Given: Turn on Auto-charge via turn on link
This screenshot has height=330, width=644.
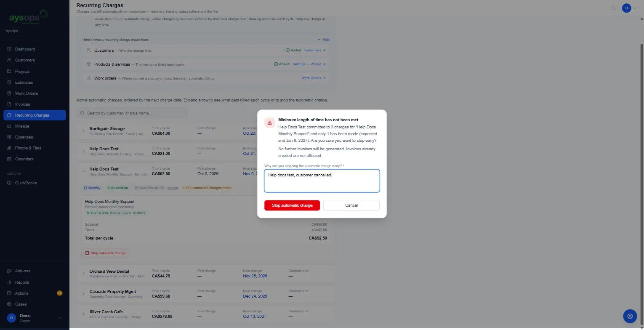Looking at the screenshot, I should coord(173,188).
